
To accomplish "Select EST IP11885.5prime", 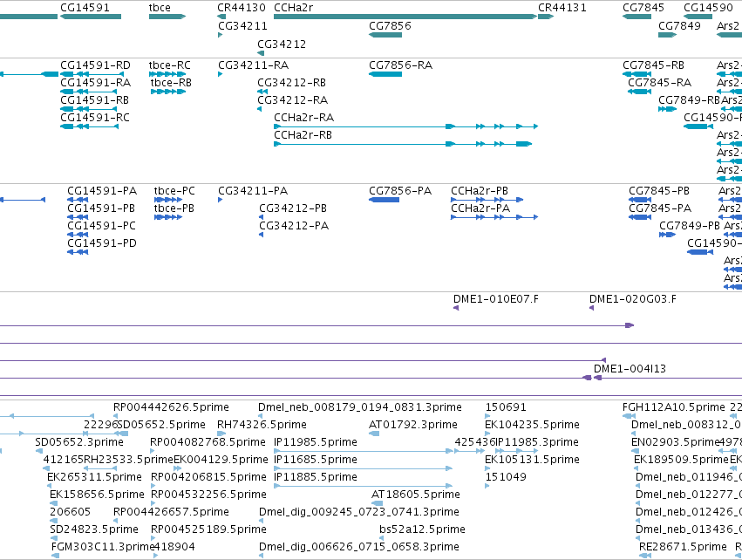I will (x=315, y=477).
